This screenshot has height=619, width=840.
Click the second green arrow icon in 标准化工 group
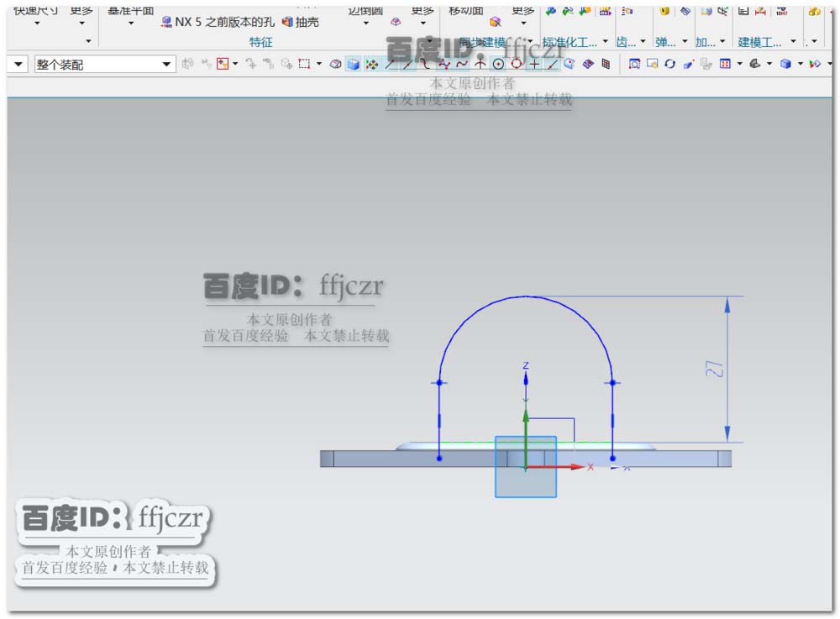click(568, 11)
